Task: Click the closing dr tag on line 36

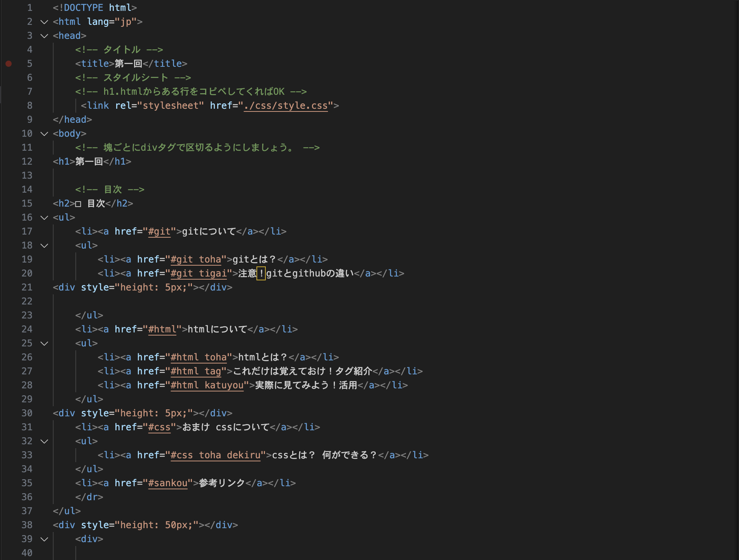Action: pyautogui.click(x=89, y=497)
